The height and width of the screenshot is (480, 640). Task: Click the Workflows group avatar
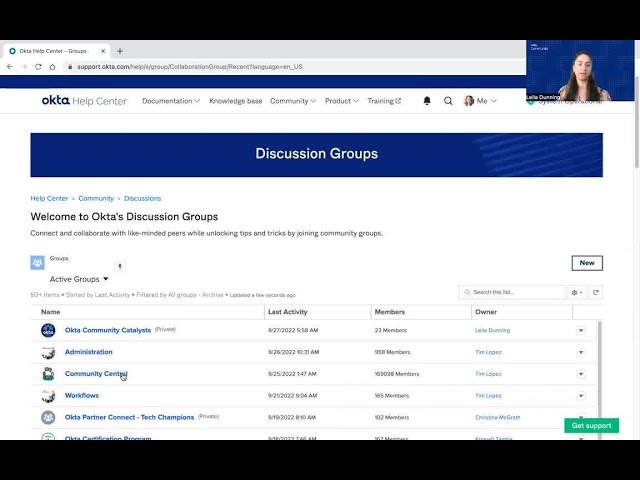click(x=48, y=396)
